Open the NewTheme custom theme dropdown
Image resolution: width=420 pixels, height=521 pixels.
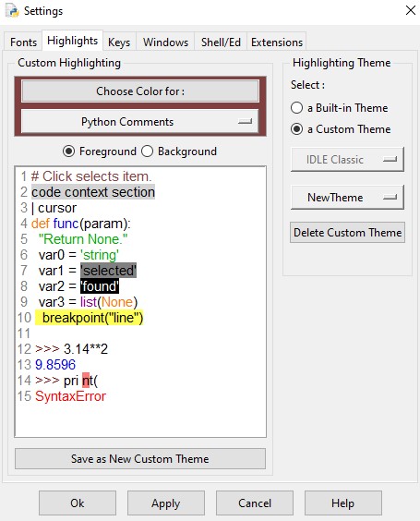pyautogui.click(x=347, y=198)
